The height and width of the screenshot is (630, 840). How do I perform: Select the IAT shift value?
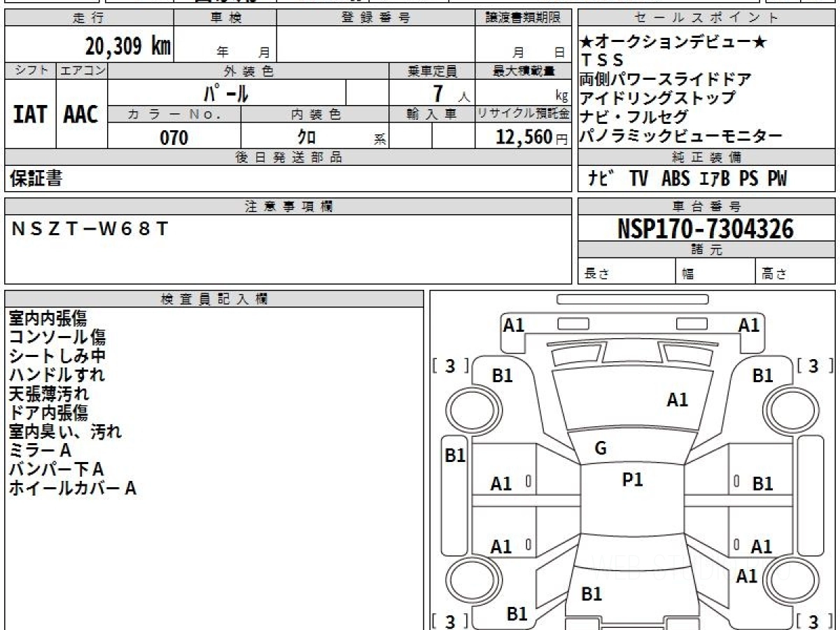(30, 114)
